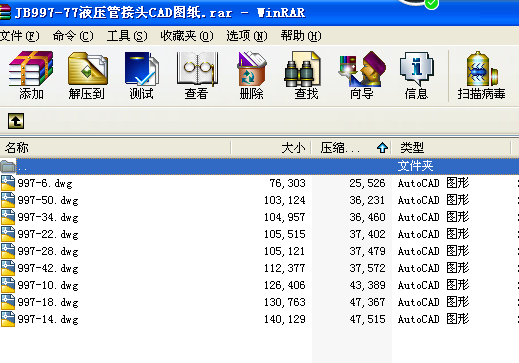
Task: Click the size value 112,377
Action: [285, 268]
